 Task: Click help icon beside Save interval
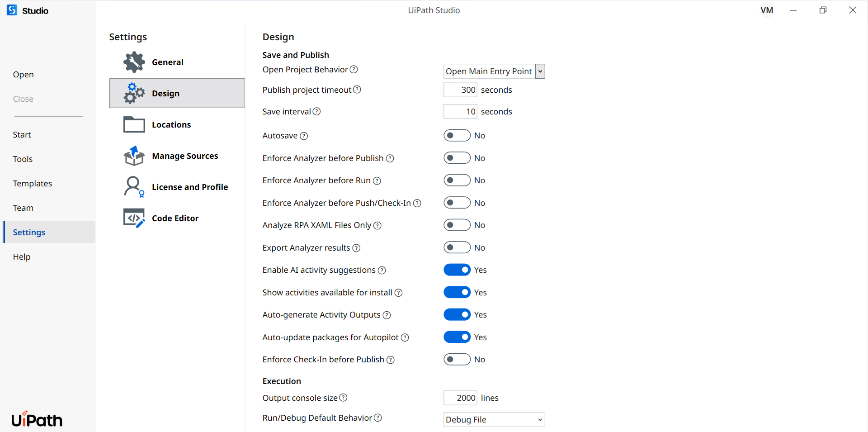pyautogui.click(x=316, y=112)
